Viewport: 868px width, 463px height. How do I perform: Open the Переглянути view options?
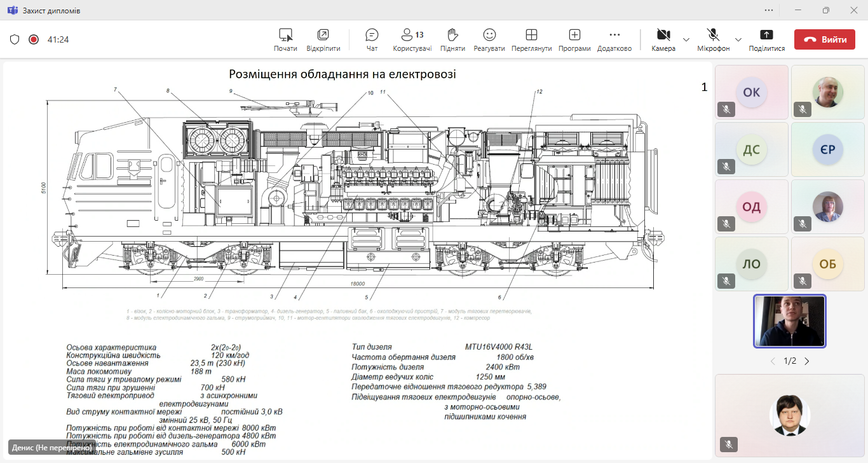531,39
